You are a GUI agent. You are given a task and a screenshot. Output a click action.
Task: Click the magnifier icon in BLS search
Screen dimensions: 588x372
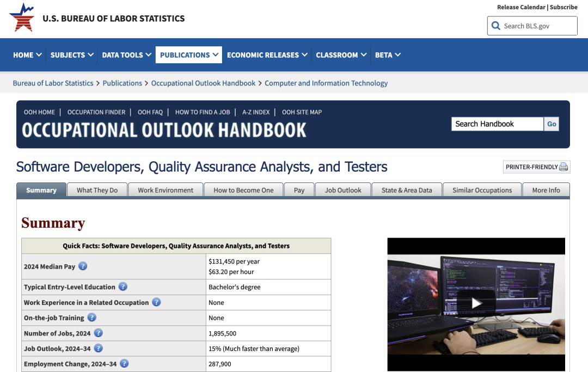(x=495, y=26)
